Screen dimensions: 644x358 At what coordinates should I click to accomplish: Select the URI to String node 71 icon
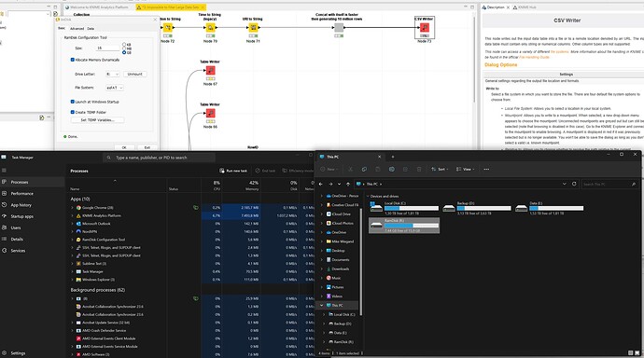click(253, 27)
